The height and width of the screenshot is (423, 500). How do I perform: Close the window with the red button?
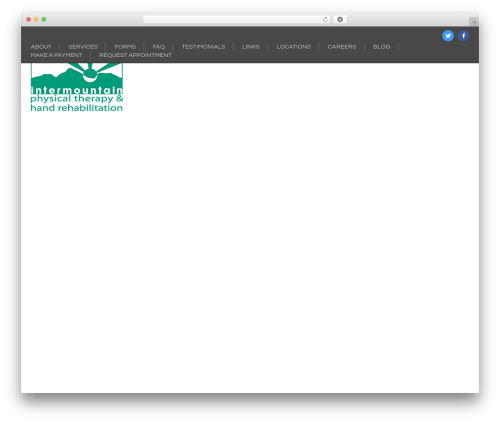pyautogui.click(x=29, y=19)
